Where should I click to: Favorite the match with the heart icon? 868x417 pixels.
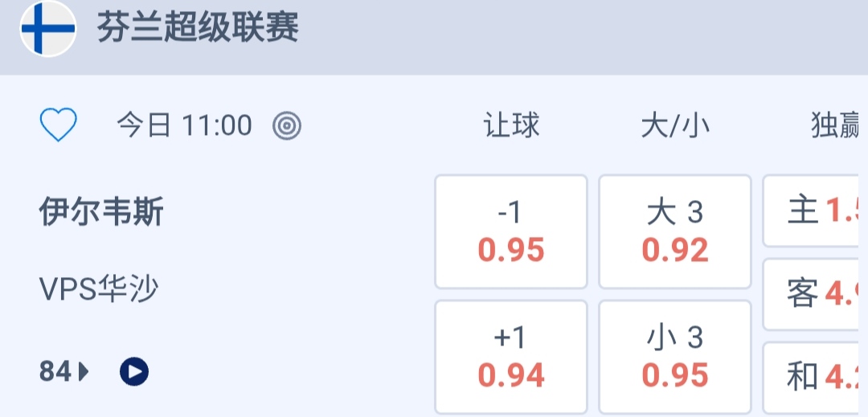point(59,125)
